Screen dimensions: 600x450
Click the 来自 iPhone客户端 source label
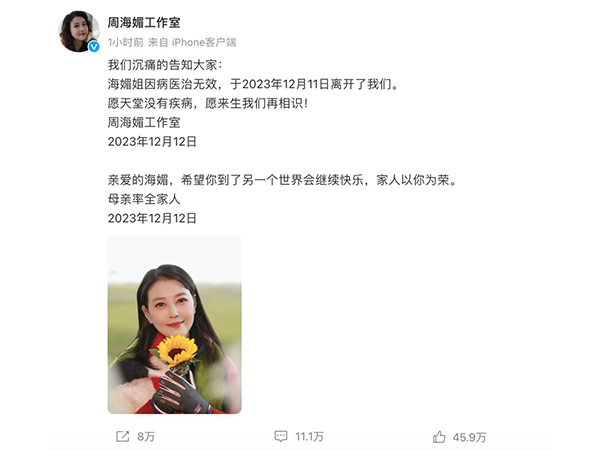(192, 42)
